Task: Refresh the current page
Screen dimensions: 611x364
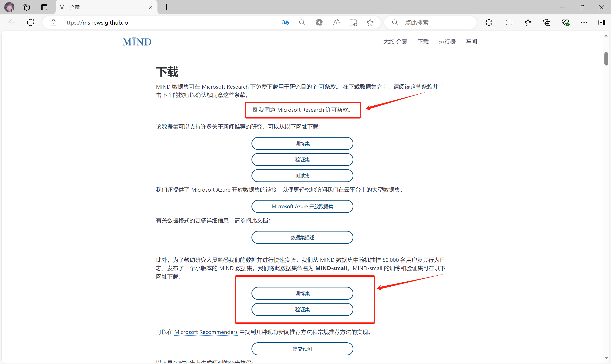Action: click(31, 22)
